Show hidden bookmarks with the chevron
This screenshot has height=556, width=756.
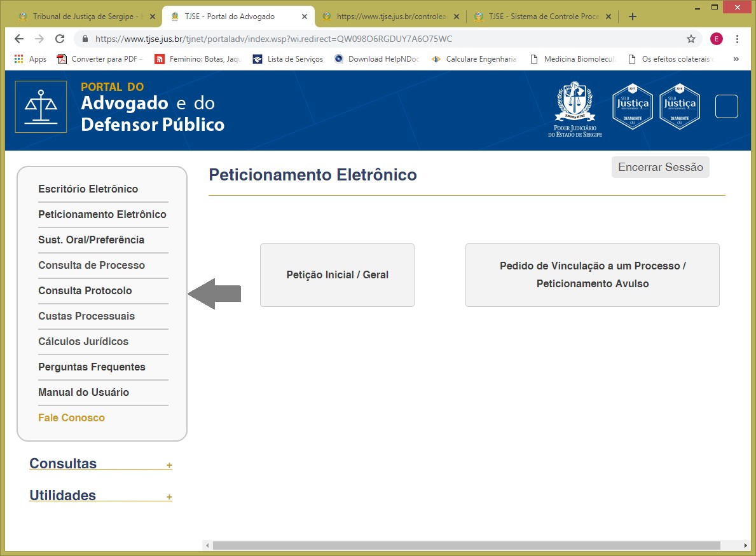(x=736, y=59)
